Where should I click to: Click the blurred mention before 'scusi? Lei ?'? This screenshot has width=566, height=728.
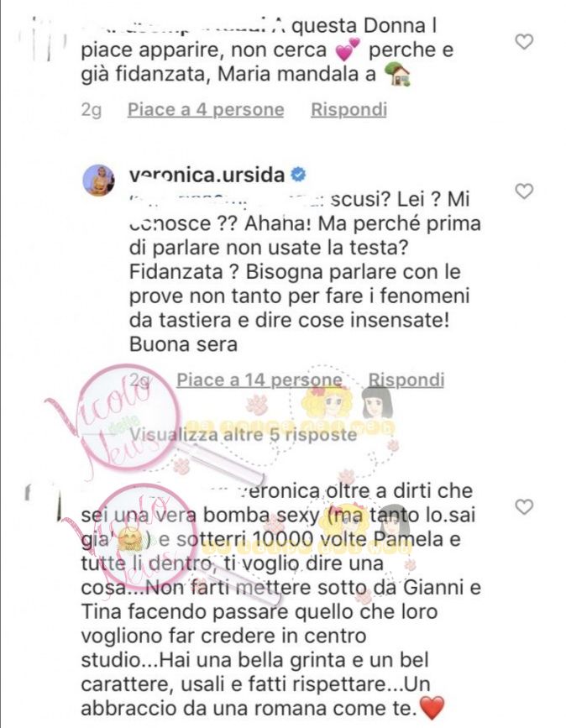[228, 200]
